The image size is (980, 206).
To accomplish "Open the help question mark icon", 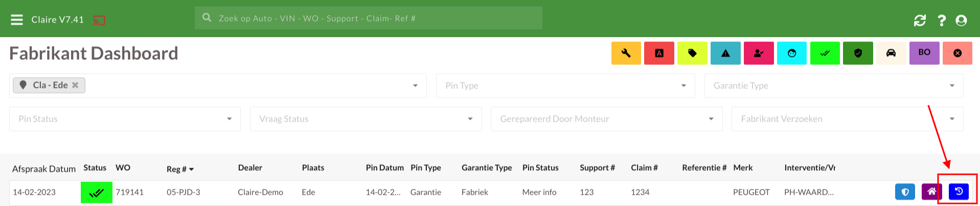I will (x=942, y=20).
